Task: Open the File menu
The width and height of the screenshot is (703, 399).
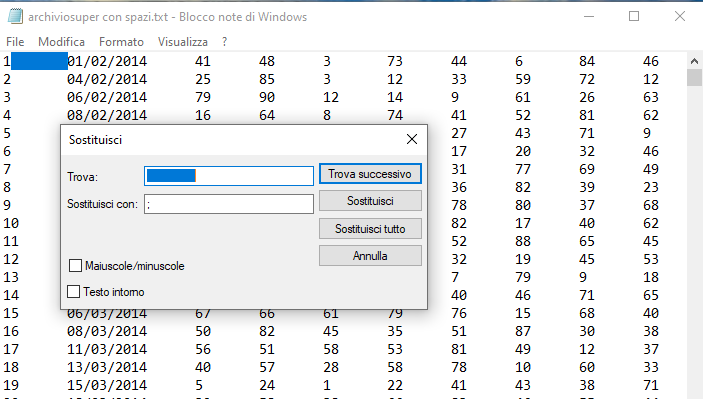Action: click(x=15, y=42)
